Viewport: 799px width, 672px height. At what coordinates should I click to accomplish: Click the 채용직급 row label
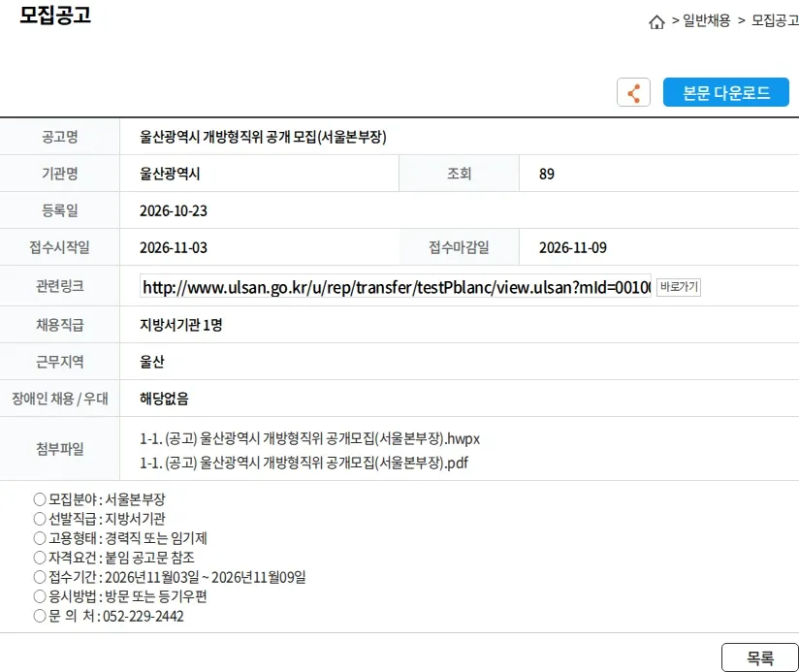(x=59, y=325)
